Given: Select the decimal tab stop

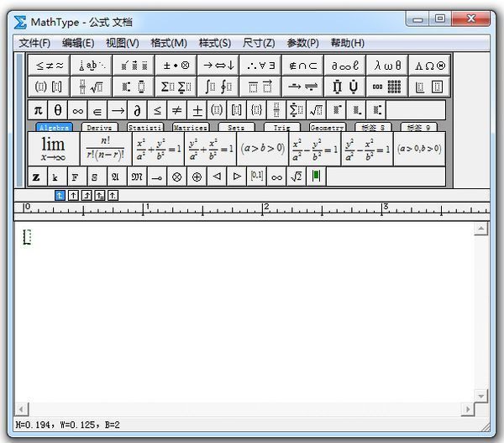Looking at the screenshot, I should pyautogui.click(x=113, y=195).
